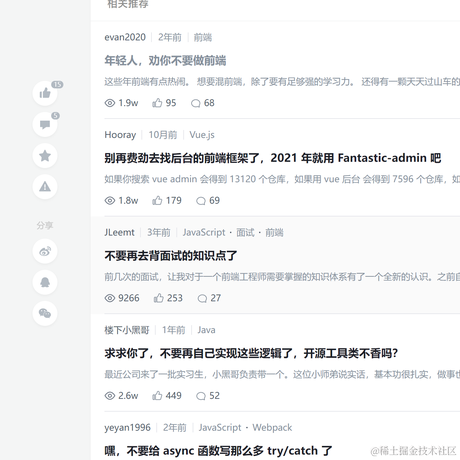Click comment icon showing 52 comments
460x460 pixels.
point(201,396)
